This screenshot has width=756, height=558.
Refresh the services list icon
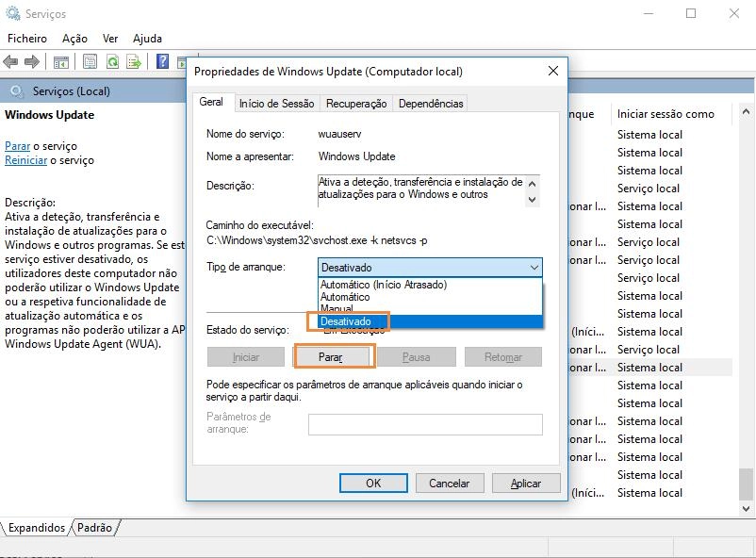coord(113,60)
